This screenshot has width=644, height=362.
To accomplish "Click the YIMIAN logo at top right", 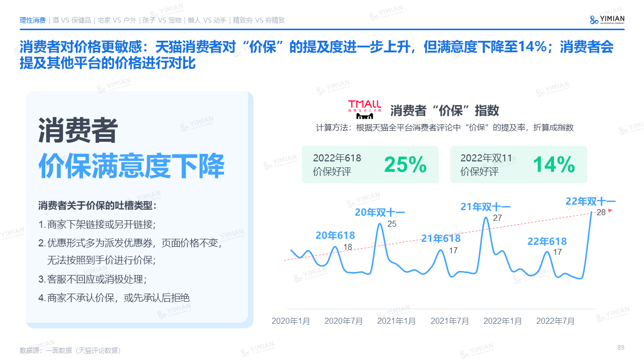I will 607,20.
